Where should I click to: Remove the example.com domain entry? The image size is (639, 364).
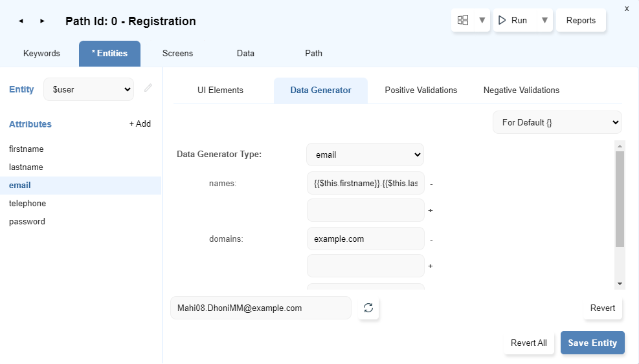click(x=431, y=240)
